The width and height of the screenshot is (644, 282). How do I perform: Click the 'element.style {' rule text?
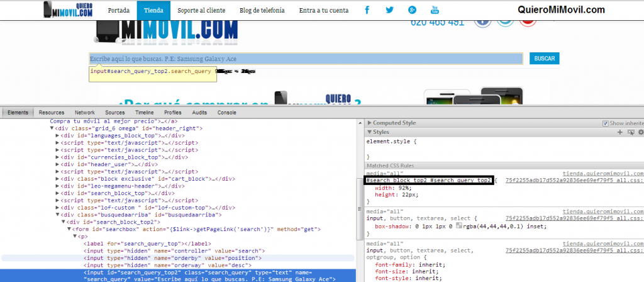point(391,142)
